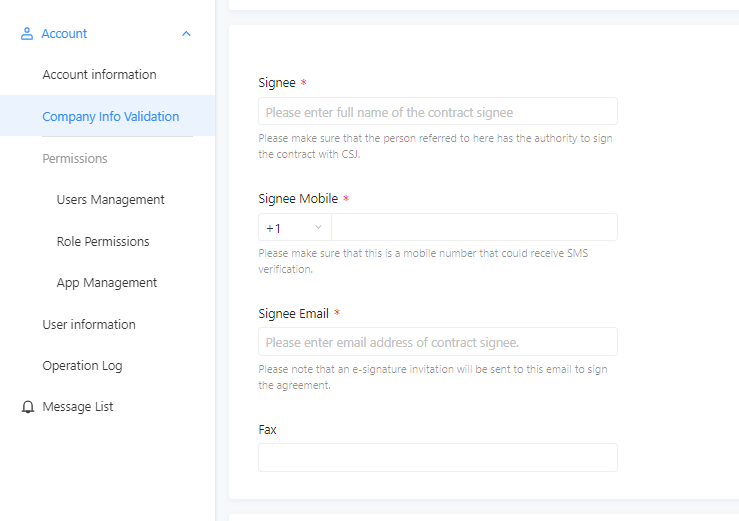This screenshot has width=739, height=521.
Task: View the Operation Log
Action: pyautogui.click(x=82, y=366)
